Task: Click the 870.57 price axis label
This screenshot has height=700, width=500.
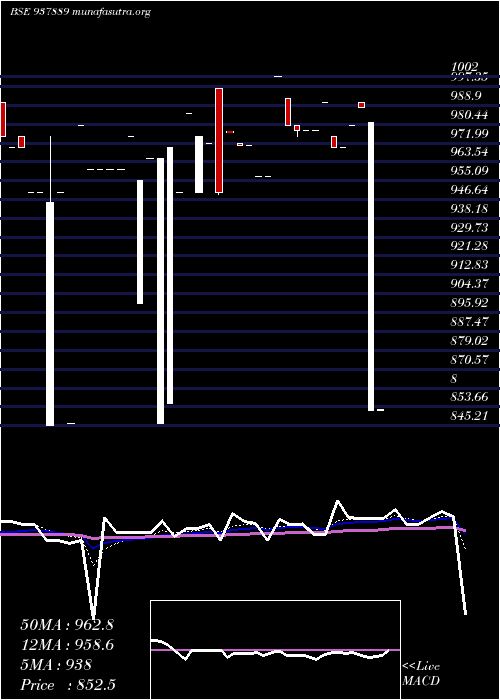Action: tap(469, 359)
